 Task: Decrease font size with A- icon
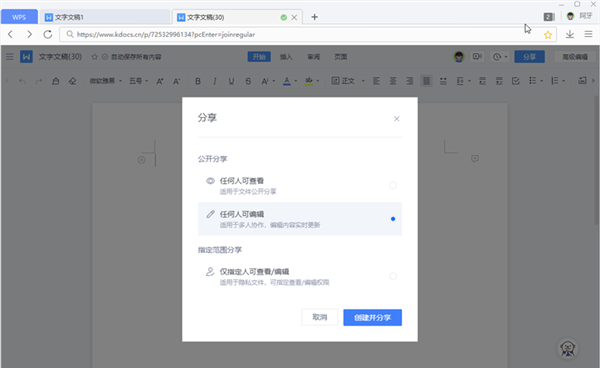pos(176,81)
